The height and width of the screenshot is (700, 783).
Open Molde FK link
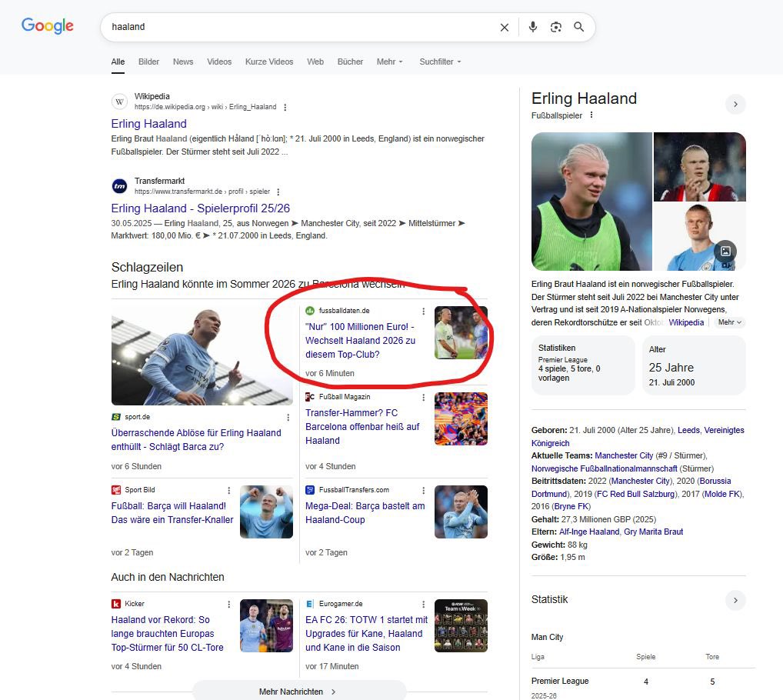(x=722, y=495)
